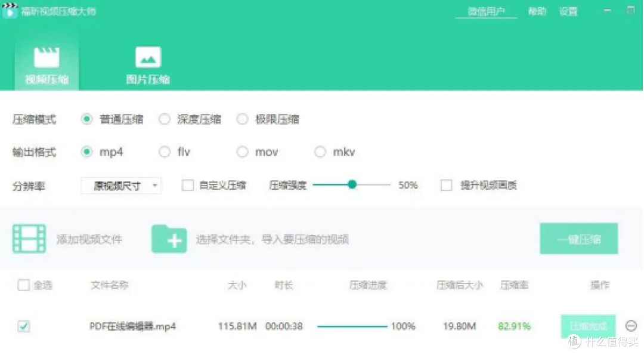The height and width of the screenshot is (355, 644).
Task: Switch to the 图片压缩 tab
Action: coord(148,65)
